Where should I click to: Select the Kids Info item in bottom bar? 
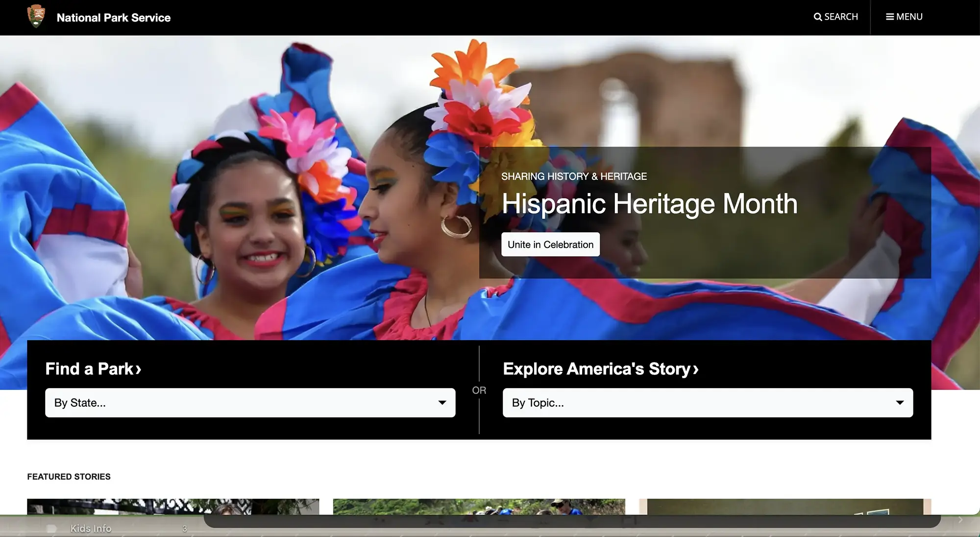coord(91,529)
